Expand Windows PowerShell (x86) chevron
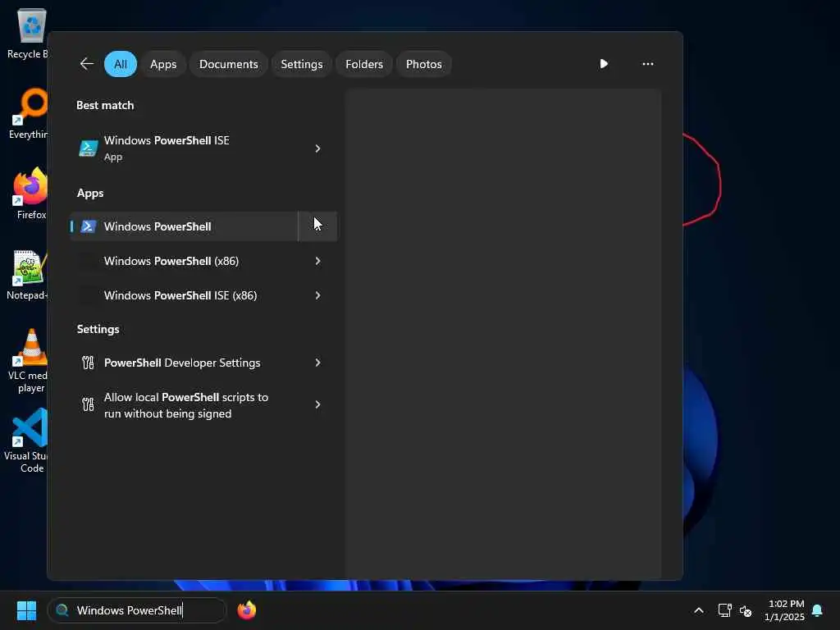 317,261
